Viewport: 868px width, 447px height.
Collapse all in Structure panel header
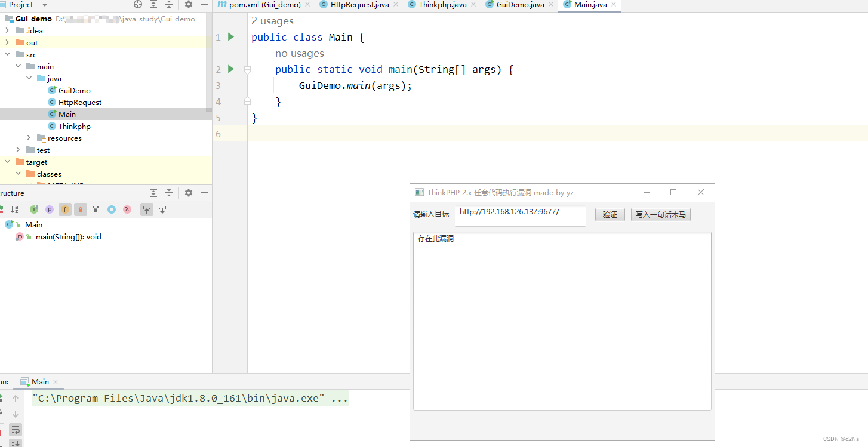(169, 193)
